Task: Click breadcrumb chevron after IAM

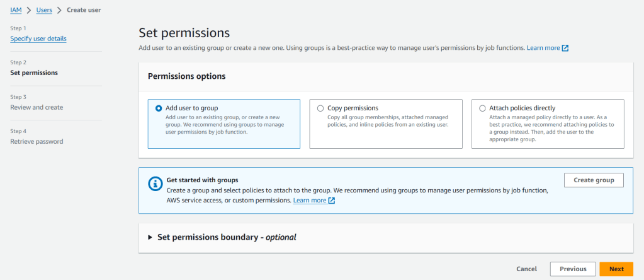Action: point(29,10)
